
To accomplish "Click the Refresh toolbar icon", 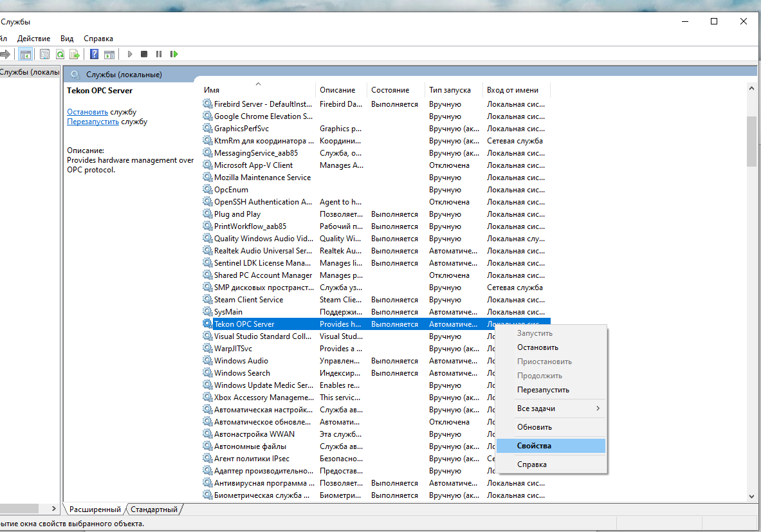I will point(60,55).
